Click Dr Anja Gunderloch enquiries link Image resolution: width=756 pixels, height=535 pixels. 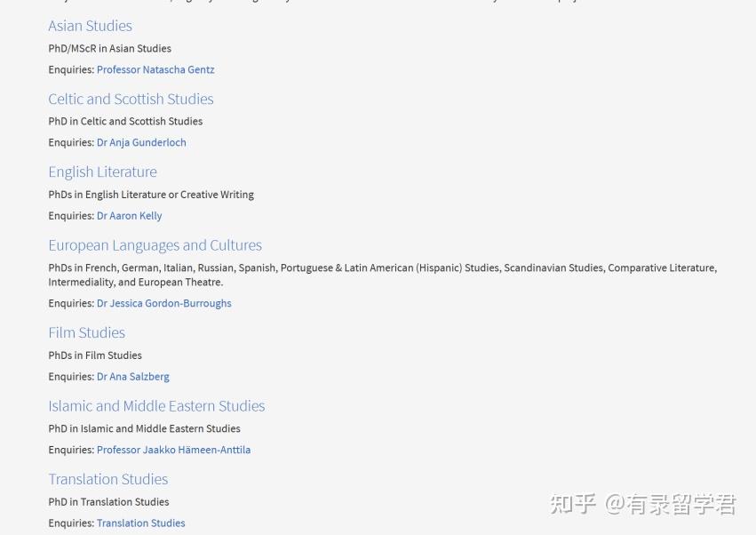140,142
